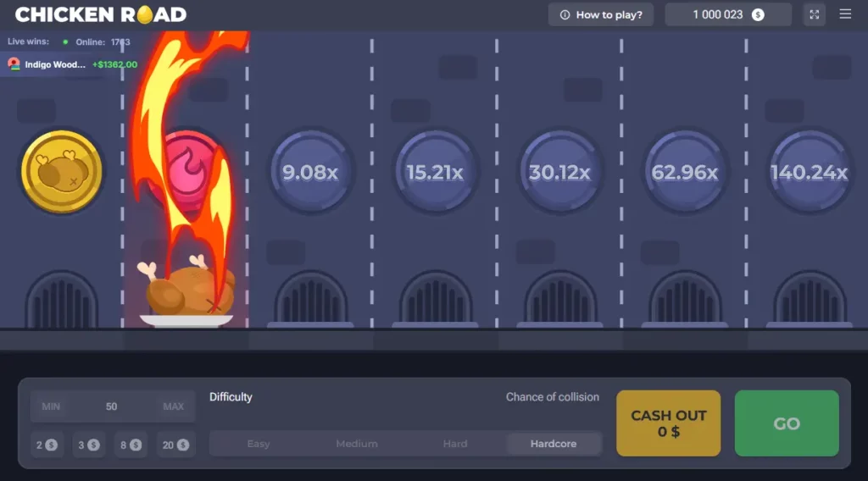Click the pink flame coin
The height and width of the screenshot is (481, 868).
(187, 171)
